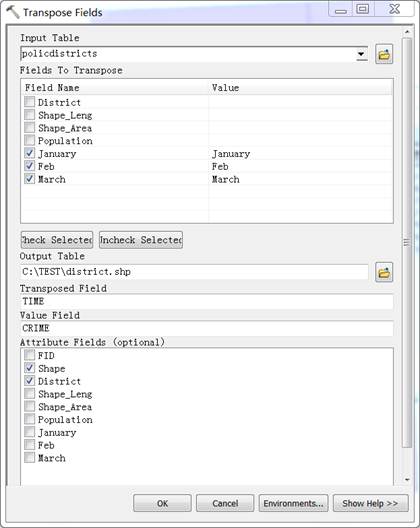Uncheck the January field to transpose
Screen dimensions: 420x528
[30, 153]
